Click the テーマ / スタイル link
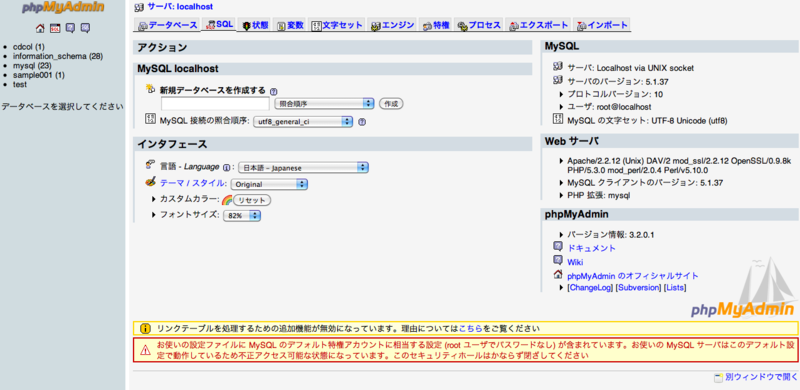The width and height of the screenshot is (800, 390). tap(192, 183)
